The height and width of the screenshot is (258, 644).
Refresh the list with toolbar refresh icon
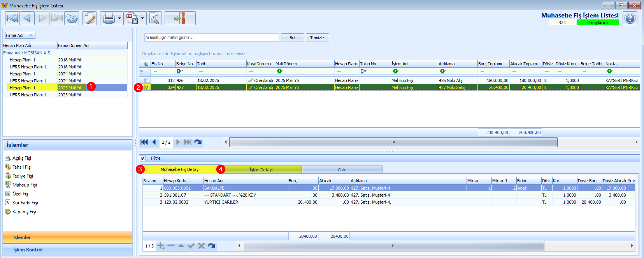coord(72,18)
